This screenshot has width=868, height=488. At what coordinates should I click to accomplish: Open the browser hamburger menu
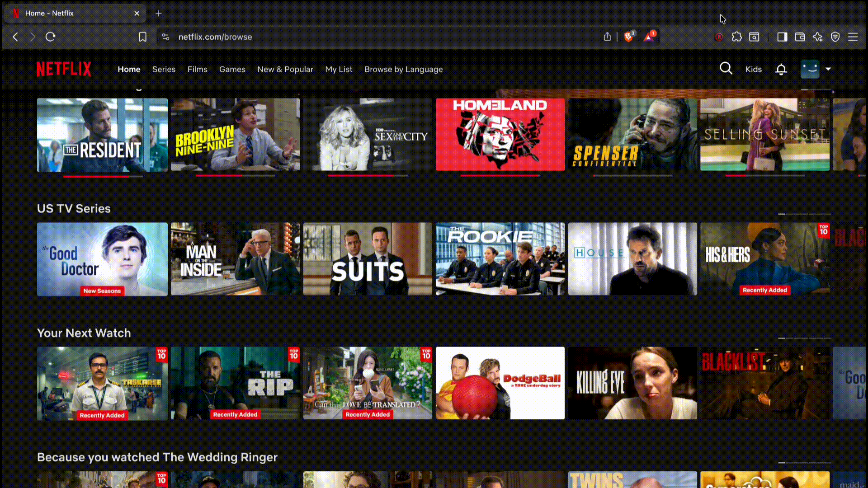pyautogui.click(x=853, y=37)
